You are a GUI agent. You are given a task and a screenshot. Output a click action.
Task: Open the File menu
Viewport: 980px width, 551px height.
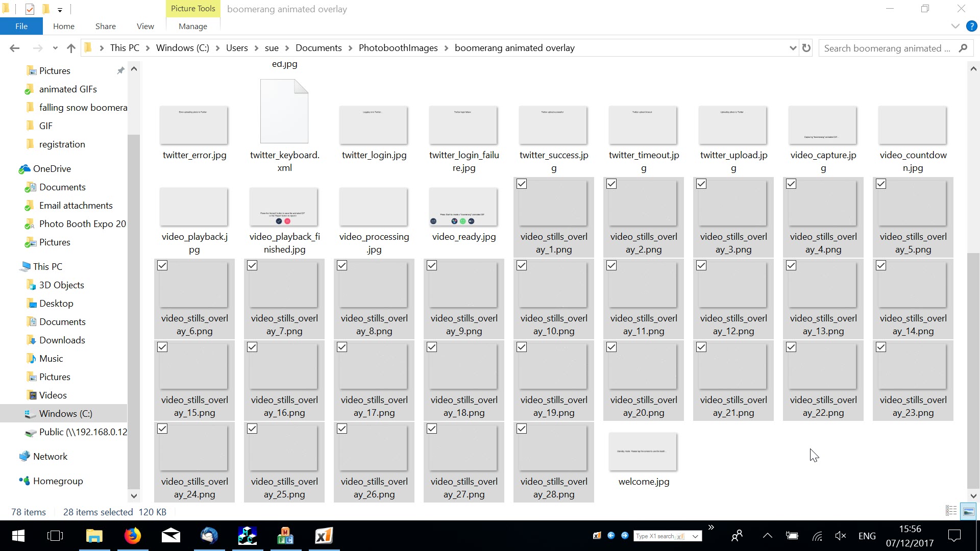click(x=21, y=26)
